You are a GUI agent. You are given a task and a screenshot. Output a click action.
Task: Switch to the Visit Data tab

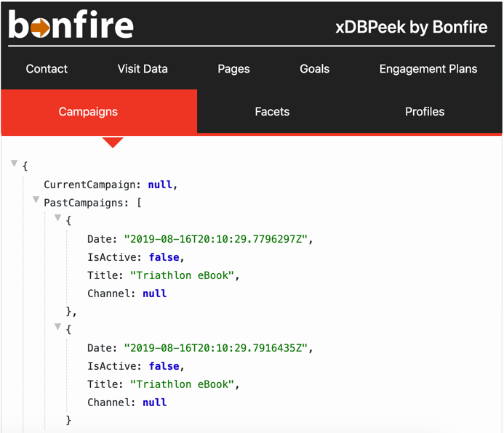click(143, 69)
